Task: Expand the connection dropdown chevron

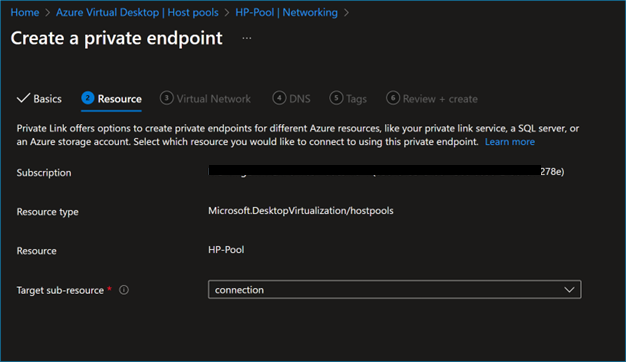Action: pyautogui.click(x=569, y=290)
